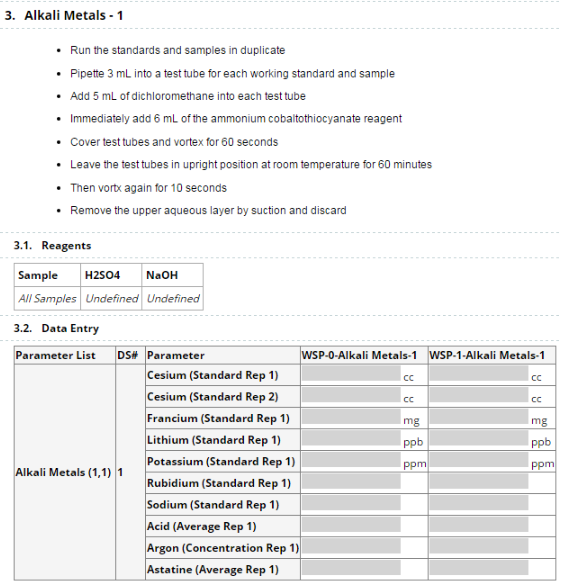
Task: Click the WSP-0-Alkali Metals-1 column header
Action: (359, 355)
